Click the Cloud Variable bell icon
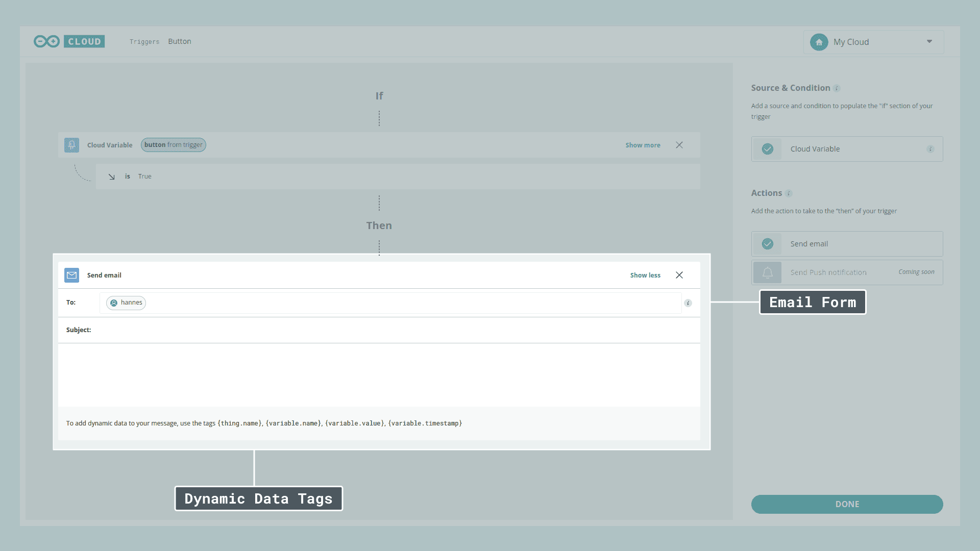The height and width of the screenshot is (551, 980). pos(71,145)
